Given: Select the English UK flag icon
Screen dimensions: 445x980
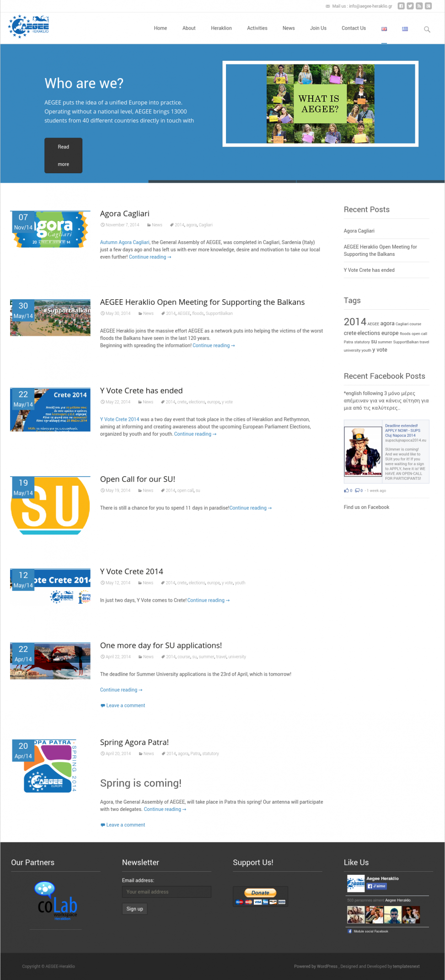Looking at the screenshot, I should coord(384,29).
